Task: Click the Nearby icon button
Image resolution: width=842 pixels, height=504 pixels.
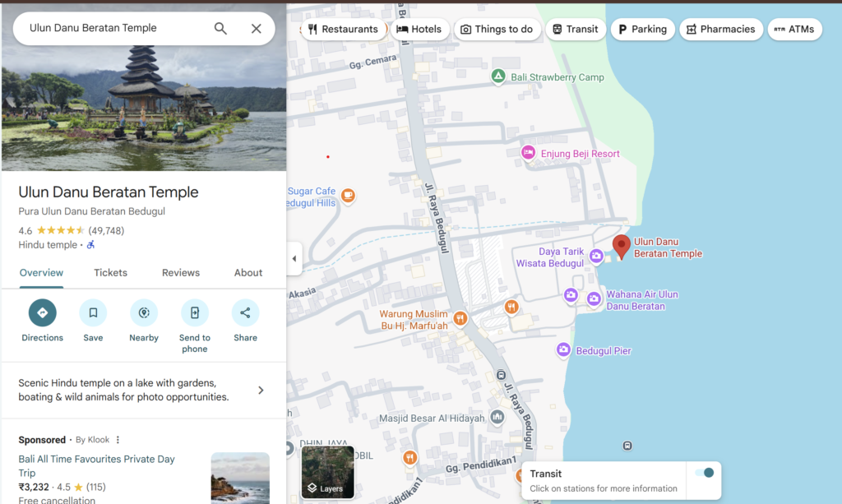Action: 144,312
